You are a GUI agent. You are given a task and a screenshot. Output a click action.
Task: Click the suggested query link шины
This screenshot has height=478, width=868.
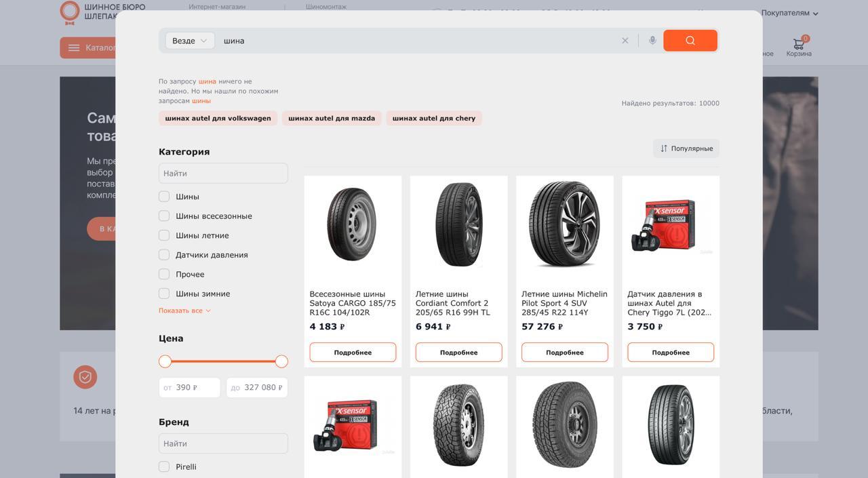click(201, 100)
